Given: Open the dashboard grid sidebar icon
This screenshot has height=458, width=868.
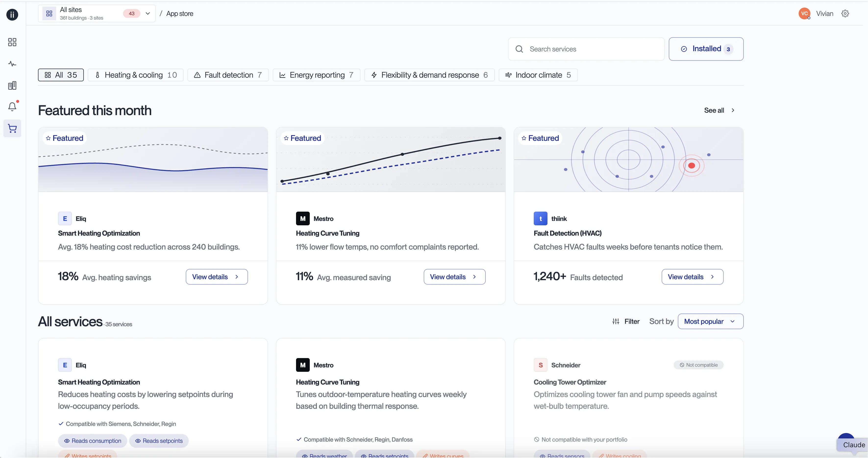Looking at the screenshot, I should [12, 42].
